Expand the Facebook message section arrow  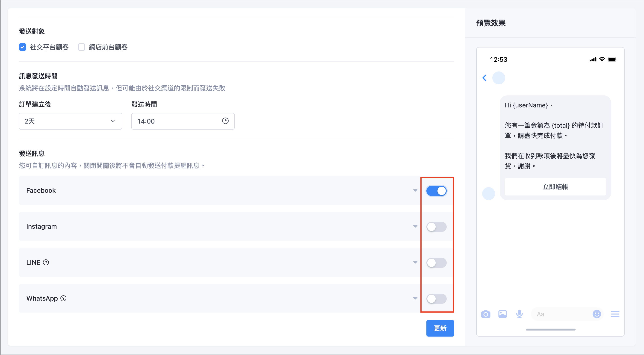pyautogui.click(x=415, y=190)
